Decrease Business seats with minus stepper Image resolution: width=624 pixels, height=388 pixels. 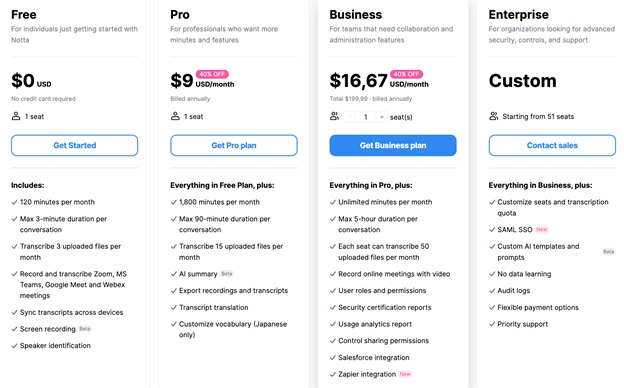pos(349,117)
